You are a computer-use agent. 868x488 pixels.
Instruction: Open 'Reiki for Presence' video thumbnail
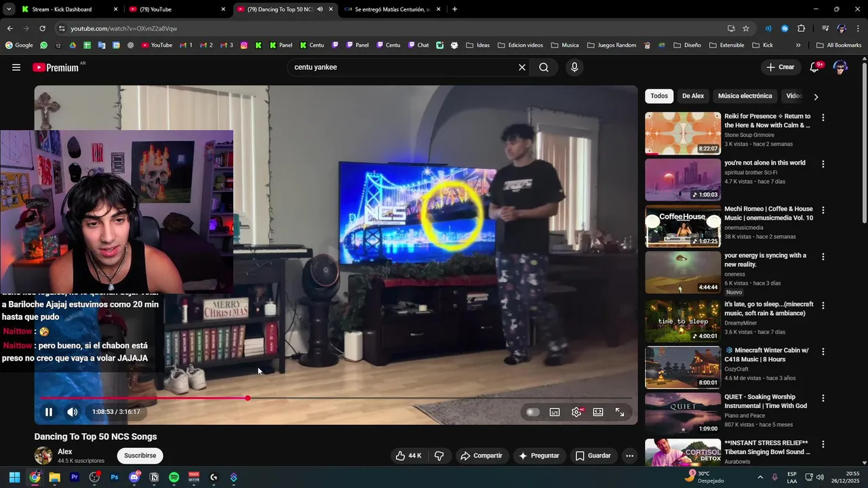683,133
